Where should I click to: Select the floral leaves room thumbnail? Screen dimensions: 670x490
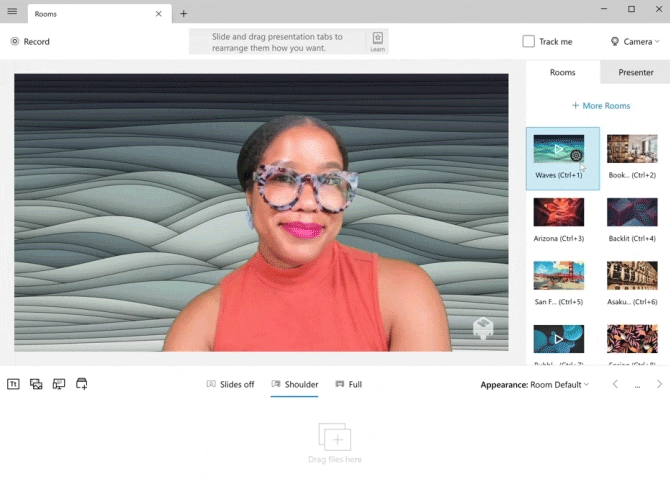pyautogui.click(x=632, y=339)
